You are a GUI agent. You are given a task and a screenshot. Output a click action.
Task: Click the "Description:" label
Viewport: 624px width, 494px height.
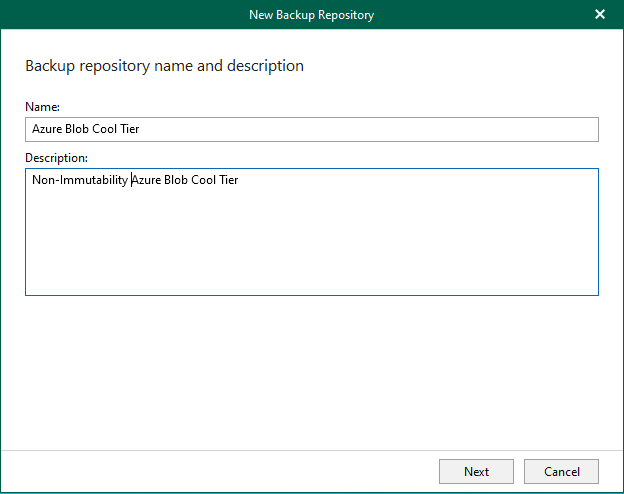[x=56, y=157]
